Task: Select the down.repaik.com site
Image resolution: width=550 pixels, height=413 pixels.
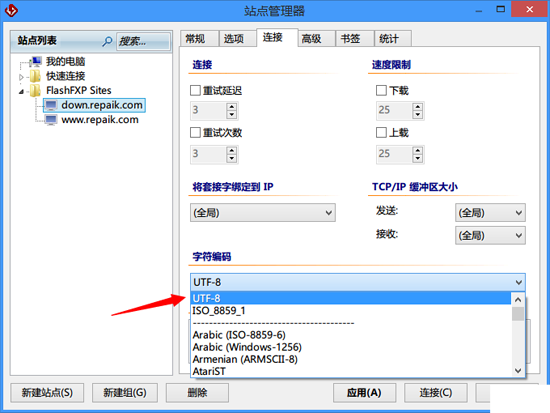Action: [94, 105]
